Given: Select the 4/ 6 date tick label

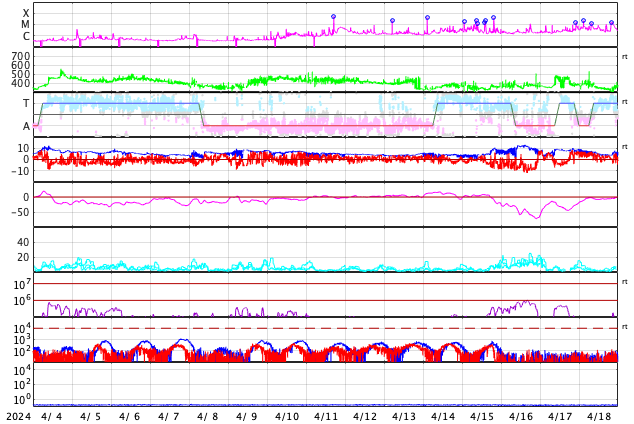Looking at the screenshot, I should point(129,416).
